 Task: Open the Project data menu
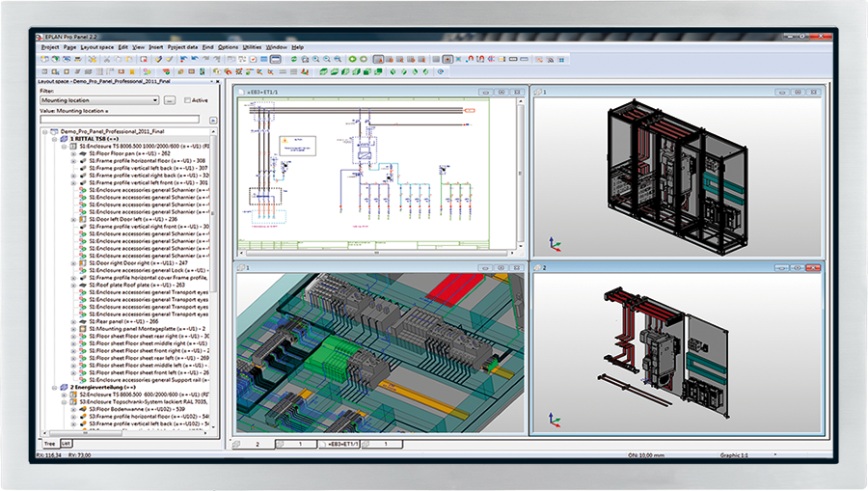[181, 46]
